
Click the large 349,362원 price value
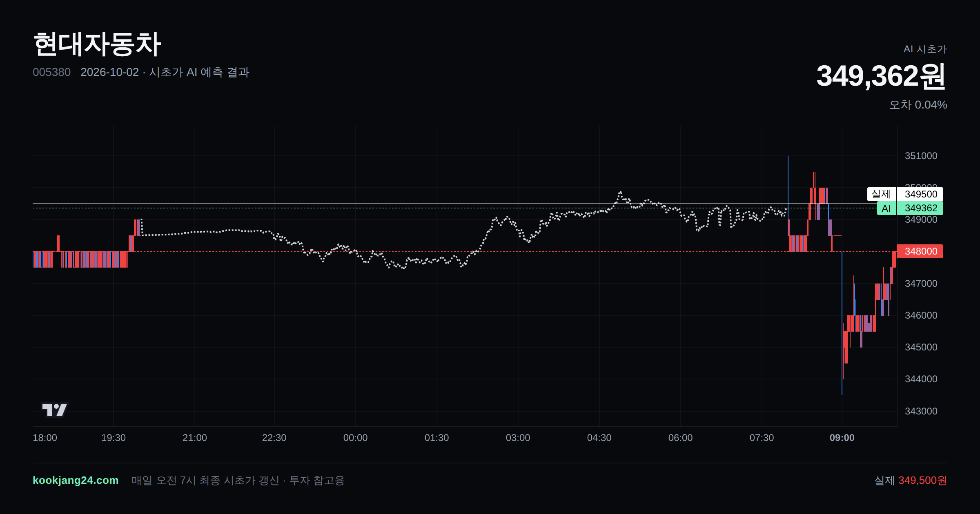click(x=881, y=76)
